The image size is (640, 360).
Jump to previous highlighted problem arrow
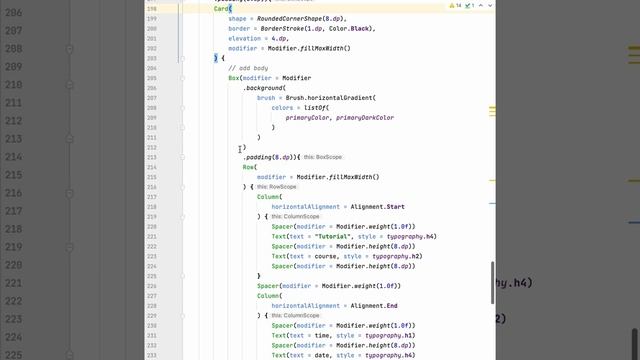481,6
